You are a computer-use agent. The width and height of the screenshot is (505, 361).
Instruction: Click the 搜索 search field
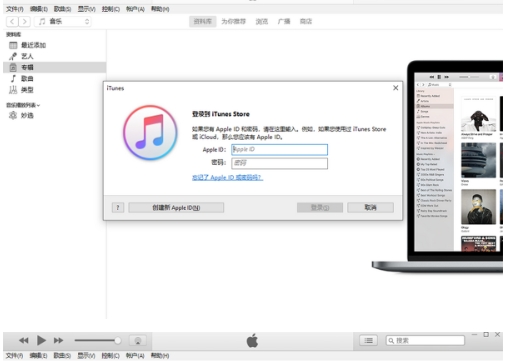pos(425,340)
